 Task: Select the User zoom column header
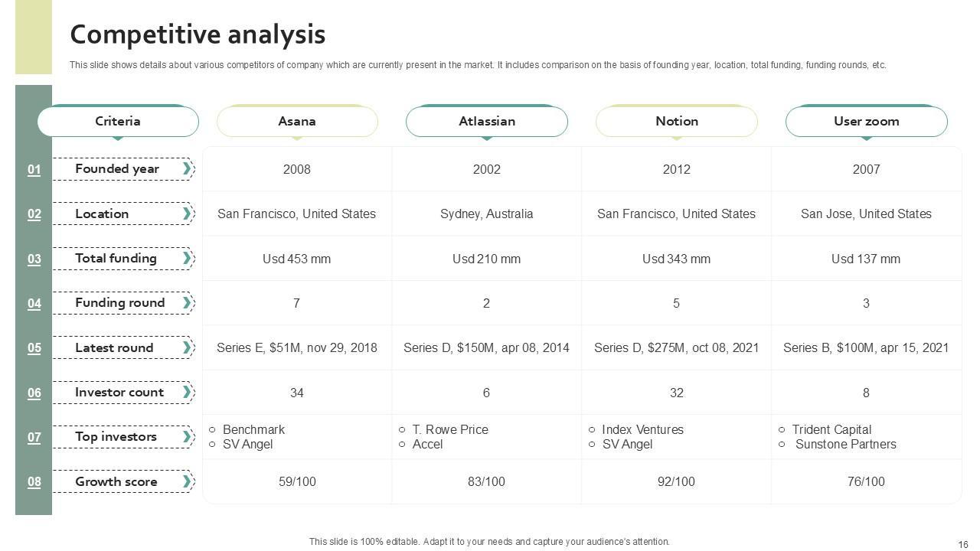[867, 121]
